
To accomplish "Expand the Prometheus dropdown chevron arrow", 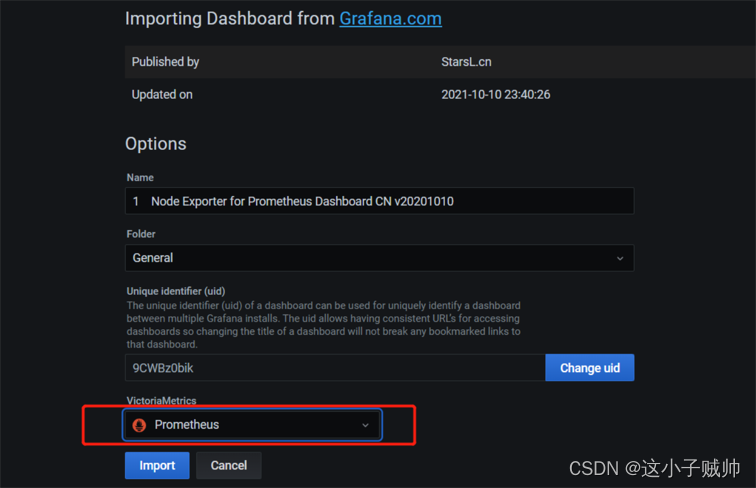I will pyautogui.click(x=365, y=425).
